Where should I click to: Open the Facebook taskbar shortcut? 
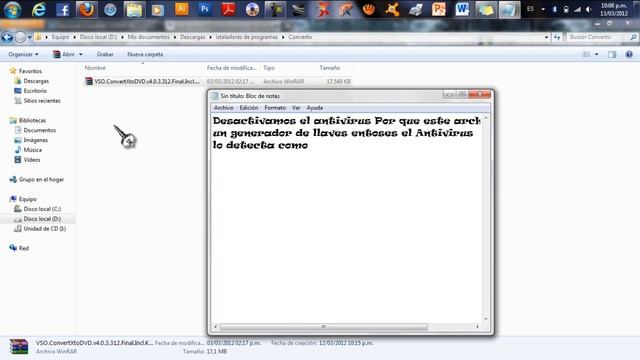click(x=62, y=10)
